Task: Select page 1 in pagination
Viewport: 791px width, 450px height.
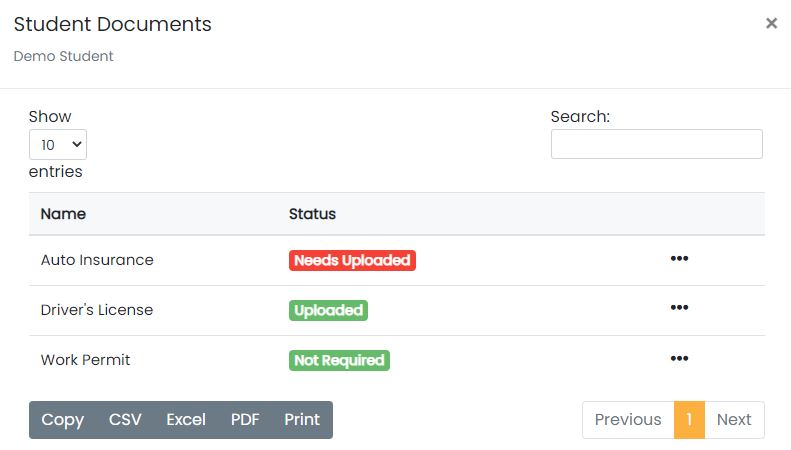Action: pos(689,420)
